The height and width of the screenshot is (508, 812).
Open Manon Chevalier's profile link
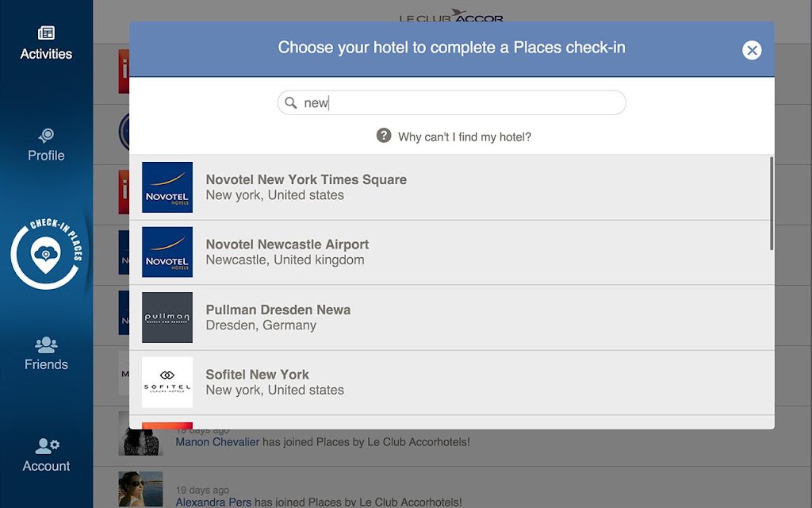pyautogui.click(x=217, y=442)
